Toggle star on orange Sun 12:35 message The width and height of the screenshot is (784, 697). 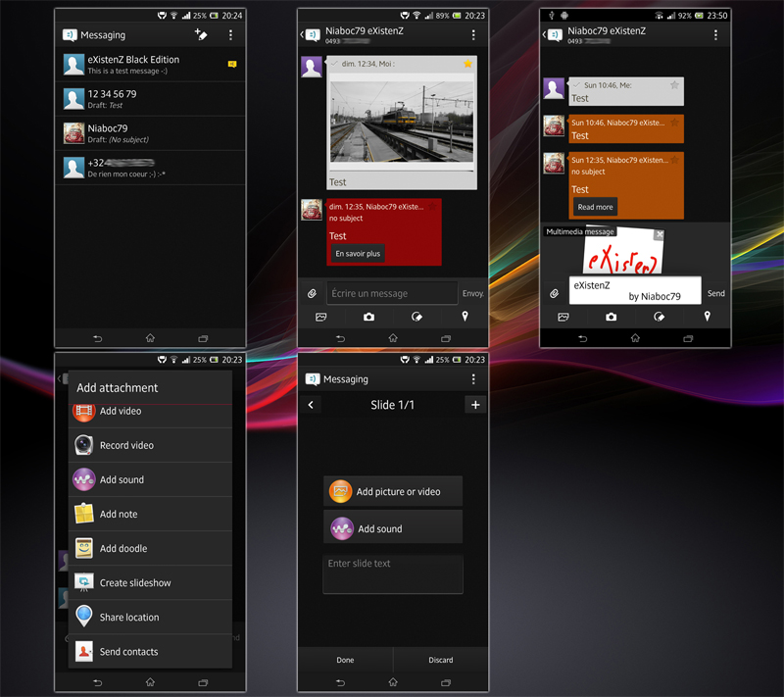point(674,160)
